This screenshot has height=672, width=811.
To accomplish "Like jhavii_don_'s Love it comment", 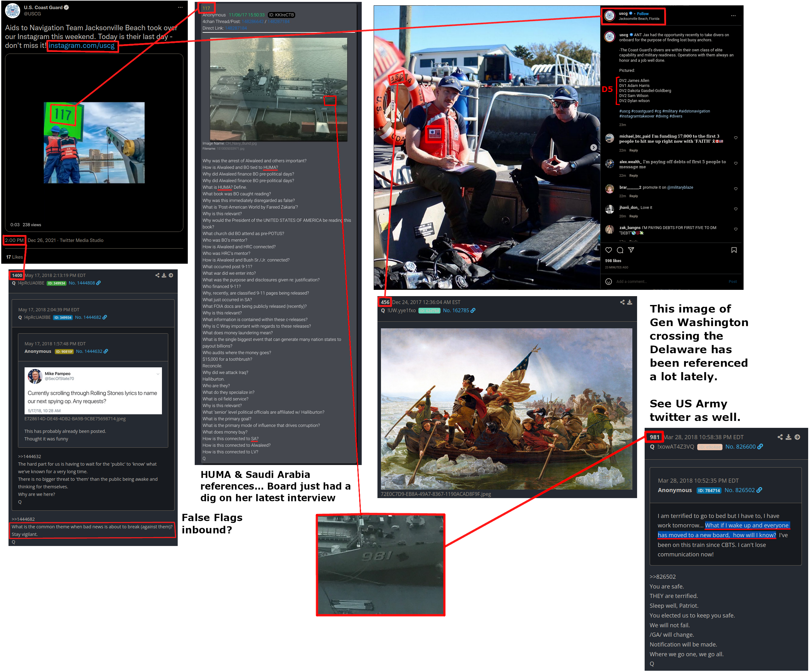I will click(736, 209).
